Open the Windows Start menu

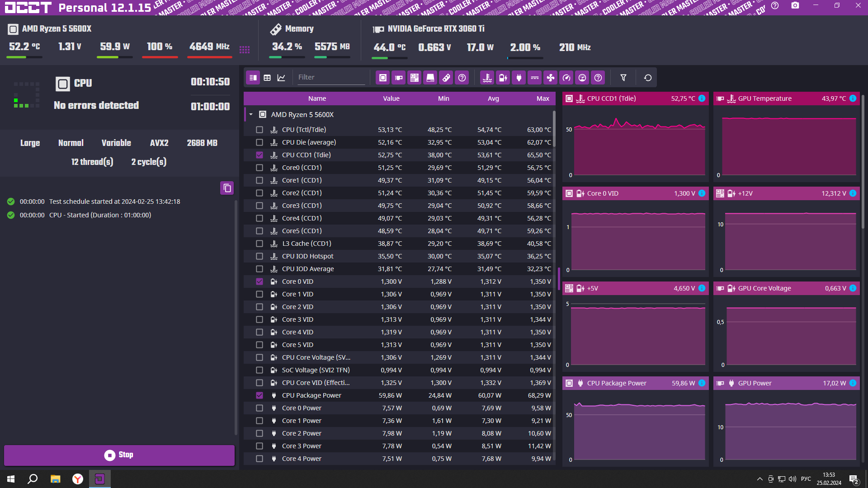click(x=11, y=479)
